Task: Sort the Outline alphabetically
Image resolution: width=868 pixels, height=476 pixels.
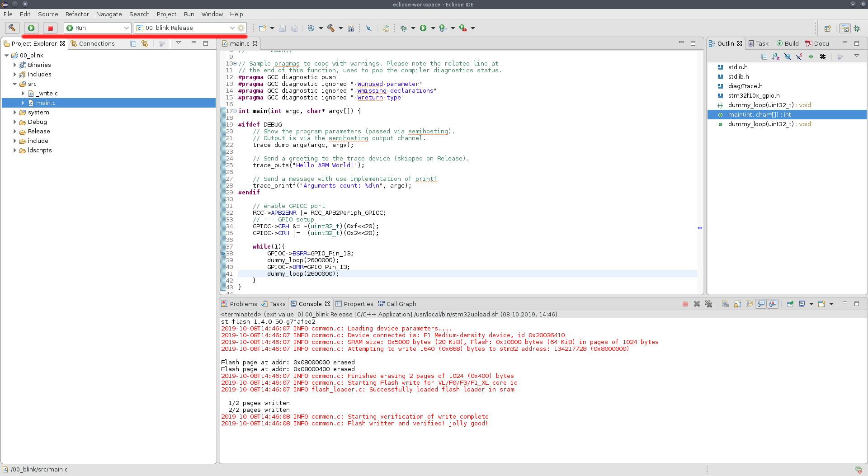Action: tap(776, 57)
